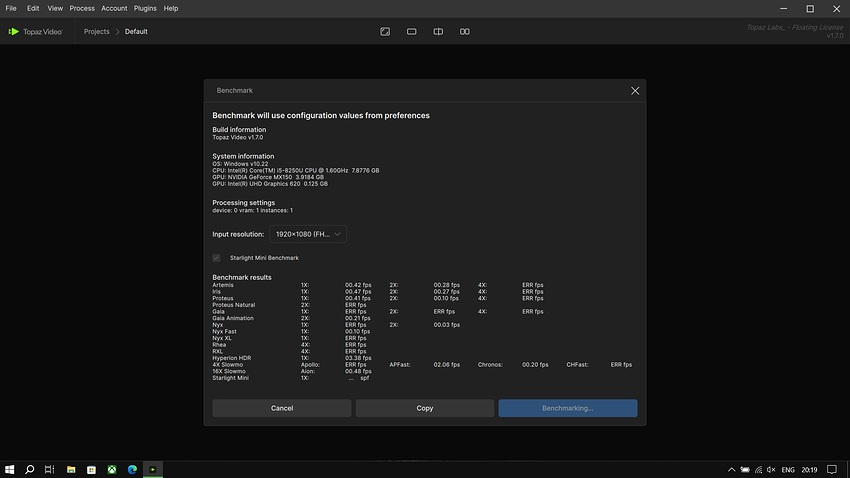Select the split view layout icon

438,31
